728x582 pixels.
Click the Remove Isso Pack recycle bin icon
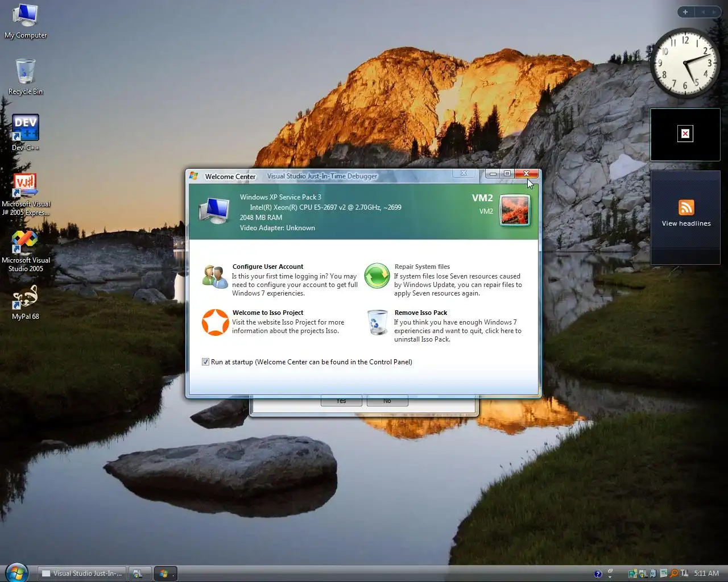coord(377,323)
